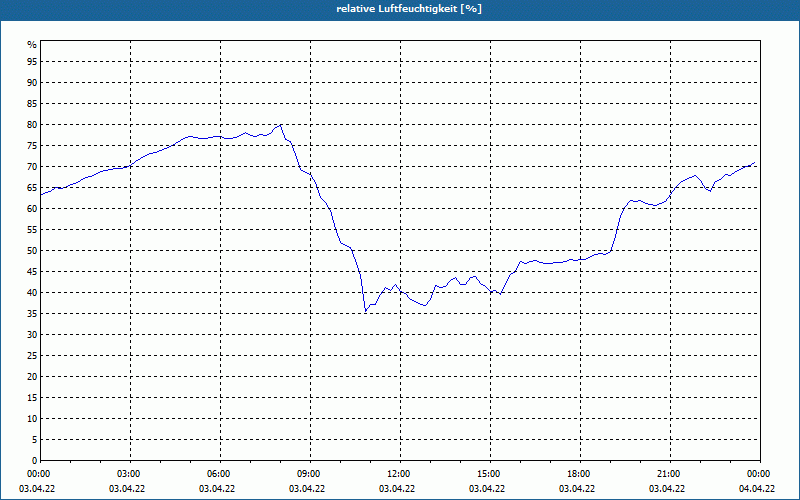Click the '21:00' time label on x-axis
The width and height of the screenshot is (800, 500).
click(670, 474)
